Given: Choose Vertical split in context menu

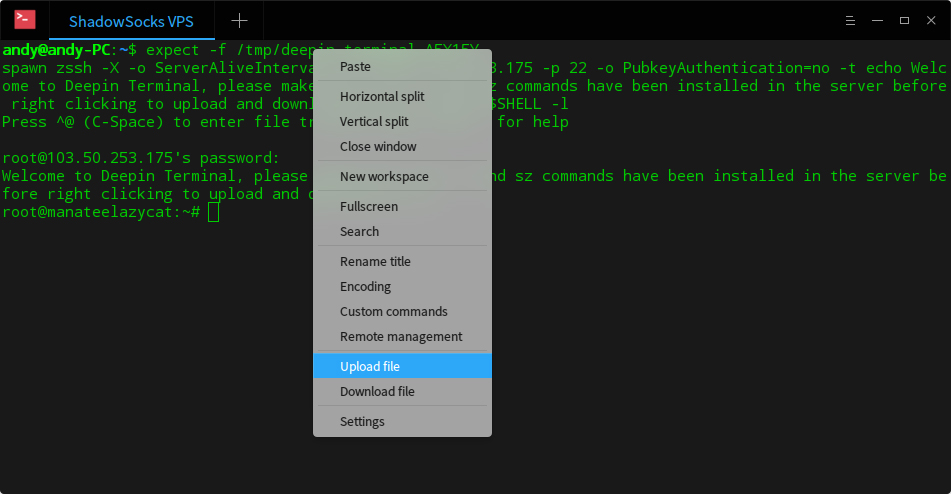Looking at the screenshot, I should point(374,122).
